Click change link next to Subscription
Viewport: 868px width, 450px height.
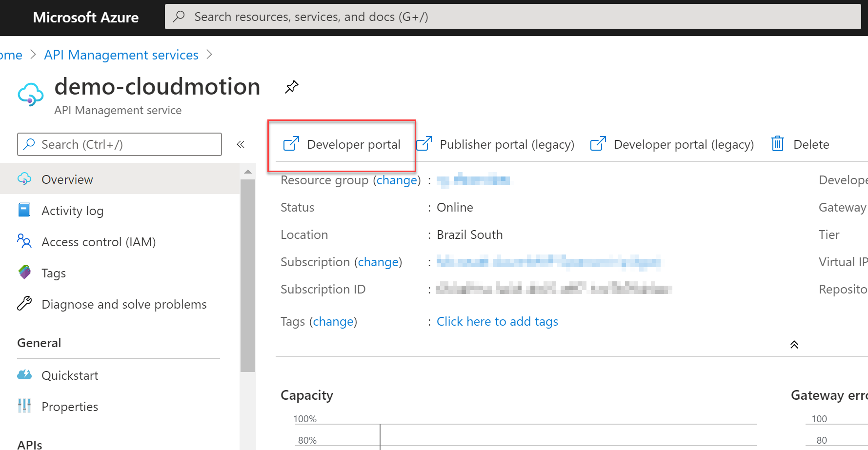coord(378,262)
